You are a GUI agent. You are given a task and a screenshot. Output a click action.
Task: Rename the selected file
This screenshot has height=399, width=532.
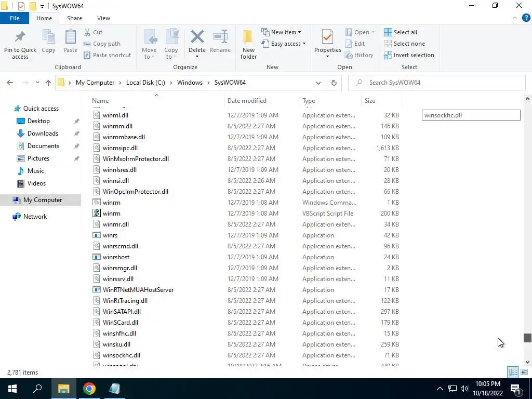220,42
